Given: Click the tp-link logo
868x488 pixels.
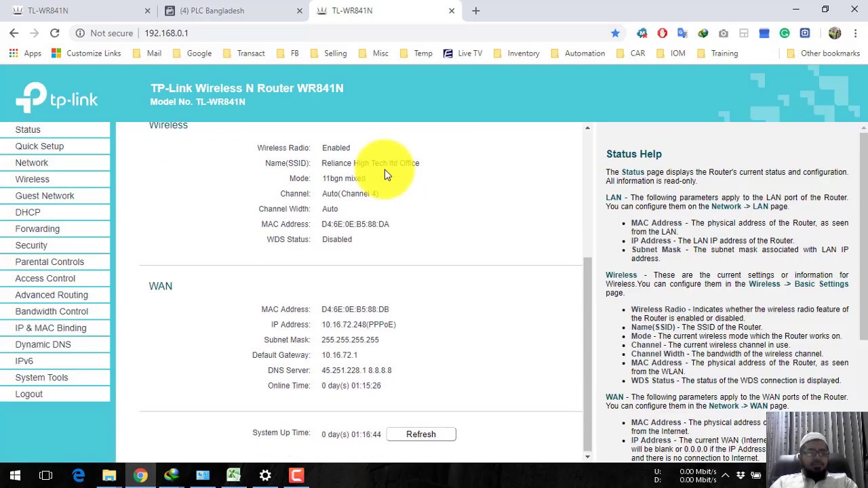Looking at the screenshot, I should [x=57, y=98].
